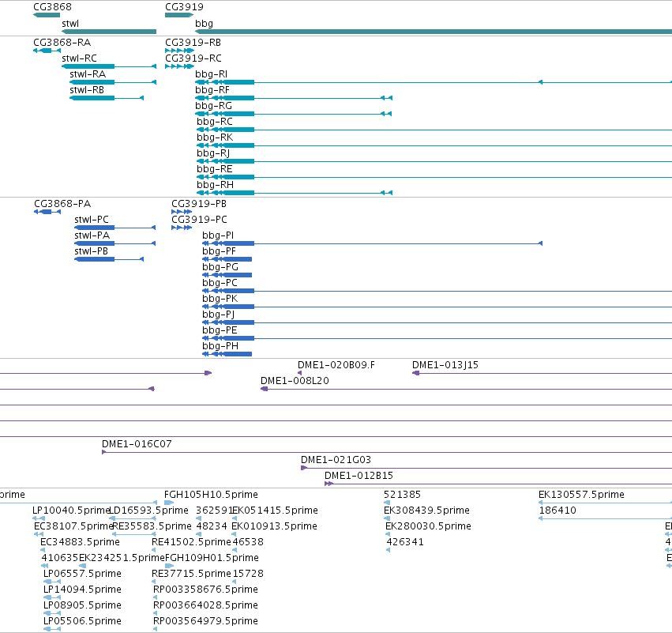672x633 pixels.
Task: Click the CG3868-PA protein label
Action: coord(62,204)
